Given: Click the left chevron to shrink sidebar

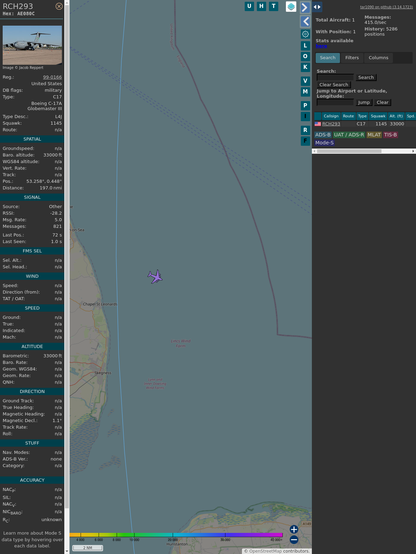Looking at the screenshot, I should point(305,22).
